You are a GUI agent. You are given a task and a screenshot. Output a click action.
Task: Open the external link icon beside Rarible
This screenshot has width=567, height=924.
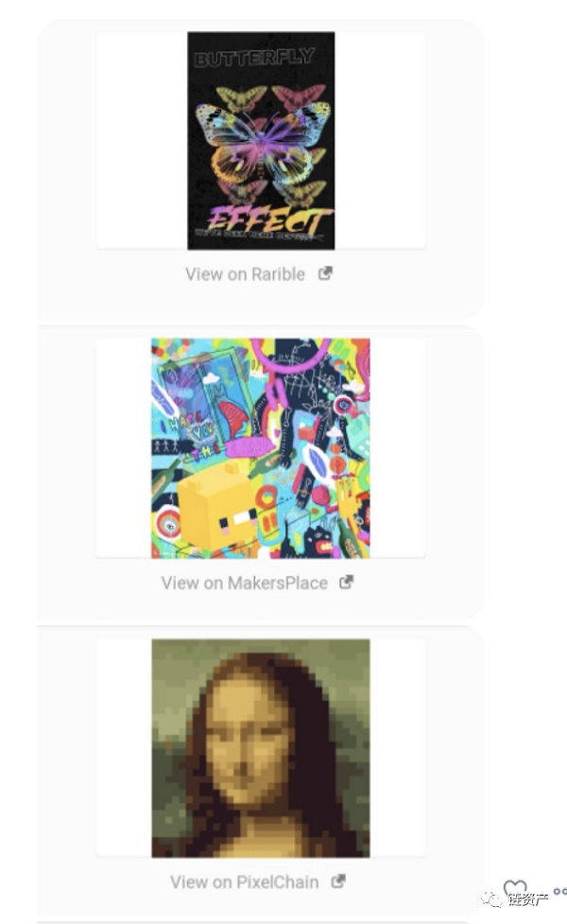point(326,273)
